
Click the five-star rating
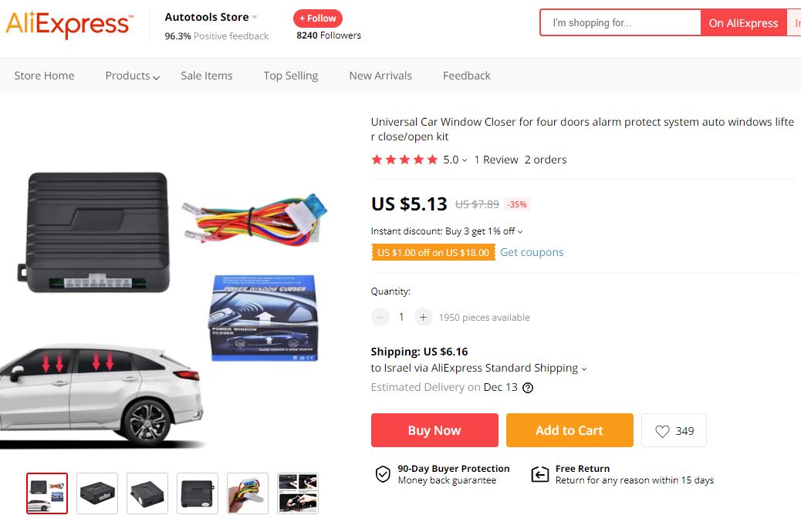click(x=404, y=160)
